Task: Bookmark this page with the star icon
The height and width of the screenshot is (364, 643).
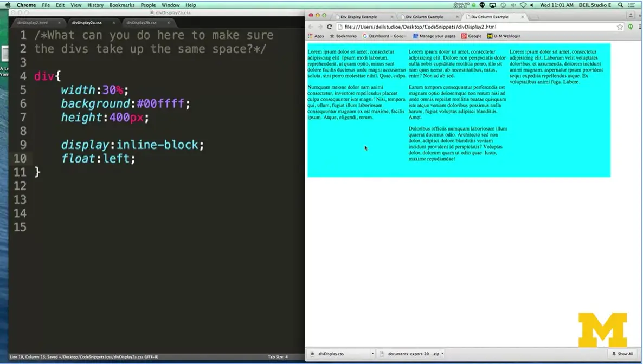Action: [x=620, y=27]
